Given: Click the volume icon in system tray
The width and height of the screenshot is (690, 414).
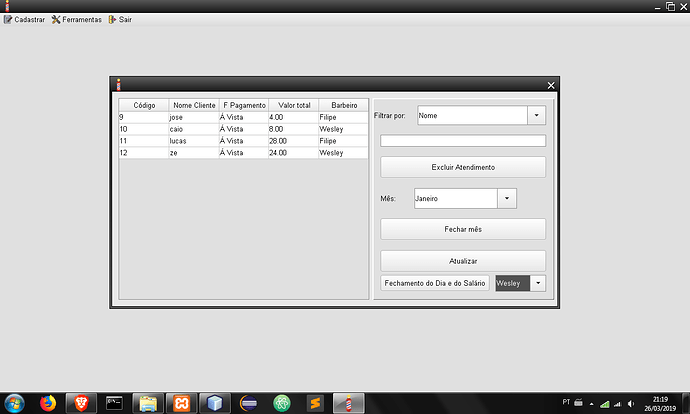Looking at the screenshot, I should pos(631,403).
